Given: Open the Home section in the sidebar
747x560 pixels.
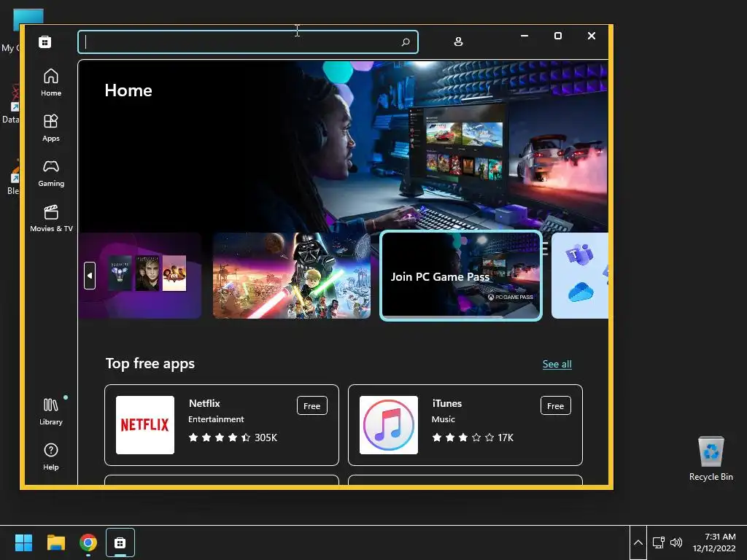Looking at the screenshot, I should click(51, 82).
